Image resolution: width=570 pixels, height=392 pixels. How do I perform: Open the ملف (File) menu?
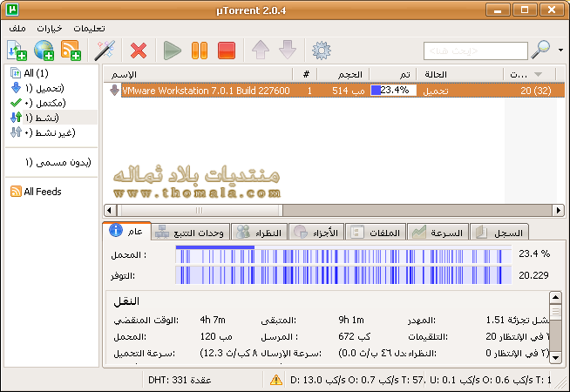coord(17,29)
